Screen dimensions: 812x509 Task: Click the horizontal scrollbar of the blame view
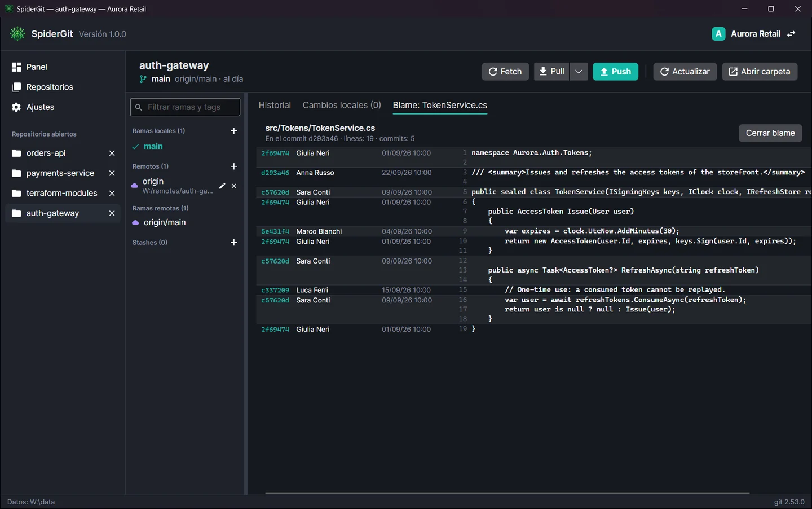(507, 493)
